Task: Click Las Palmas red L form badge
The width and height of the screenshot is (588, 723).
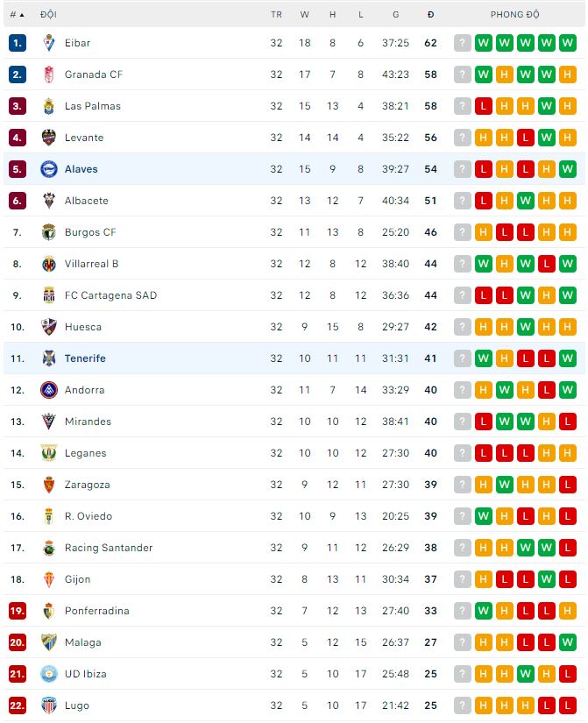Action: point(483,106)
